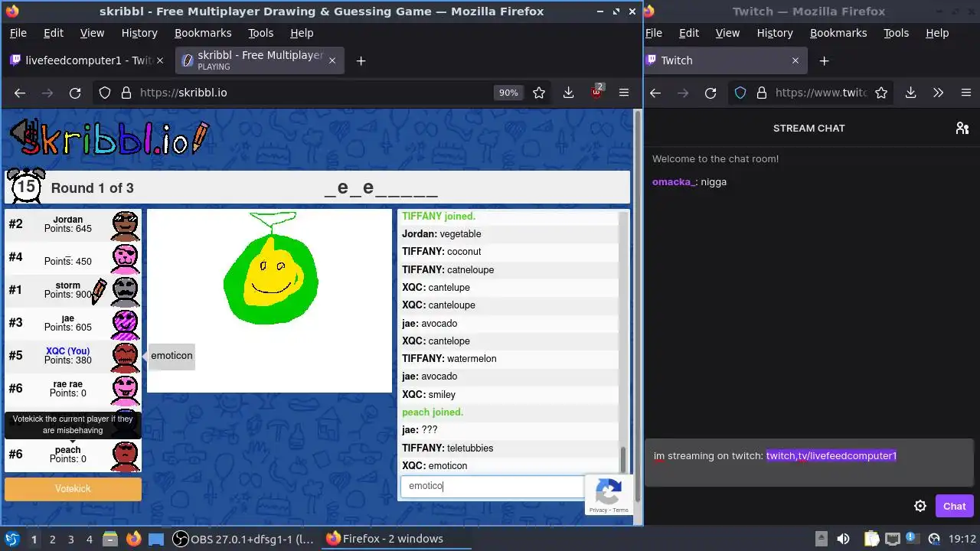The width and height of the screenshot is (980, 551).
Task: Click the uBlock extension icon with badge
Action: point(596,92)
